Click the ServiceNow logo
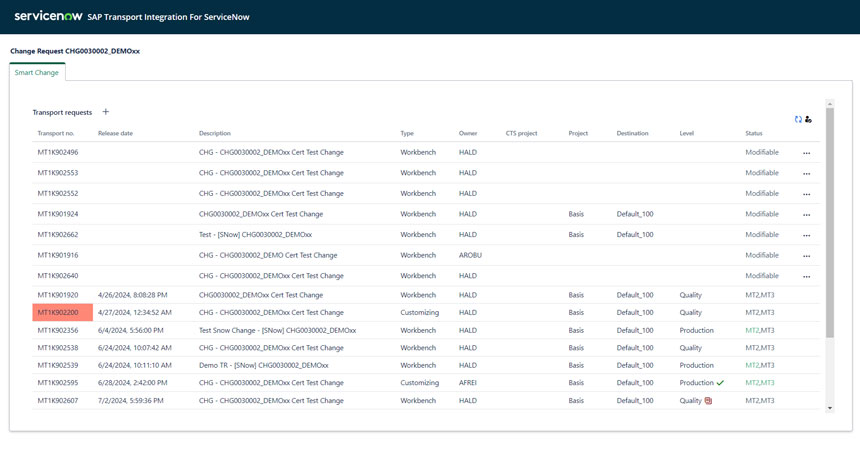 click(48, 16)
